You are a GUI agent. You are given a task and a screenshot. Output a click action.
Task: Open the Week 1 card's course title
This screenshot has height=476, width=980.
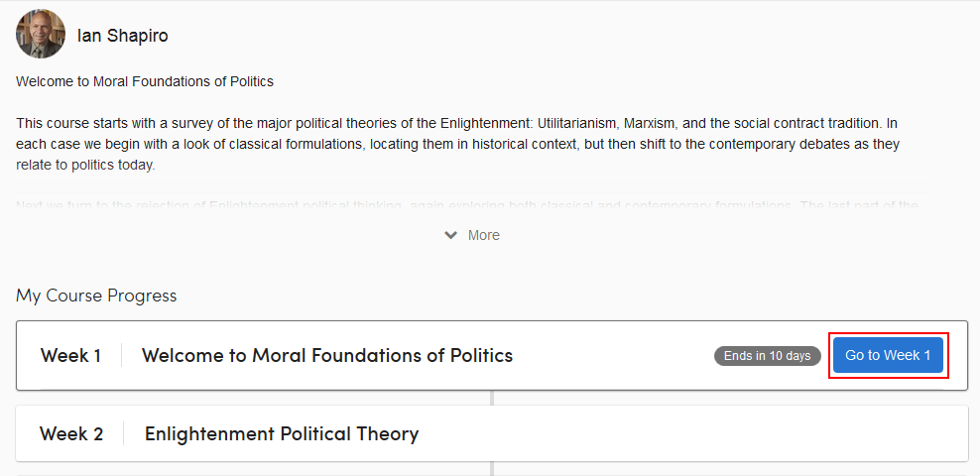[x=327, y=355]
